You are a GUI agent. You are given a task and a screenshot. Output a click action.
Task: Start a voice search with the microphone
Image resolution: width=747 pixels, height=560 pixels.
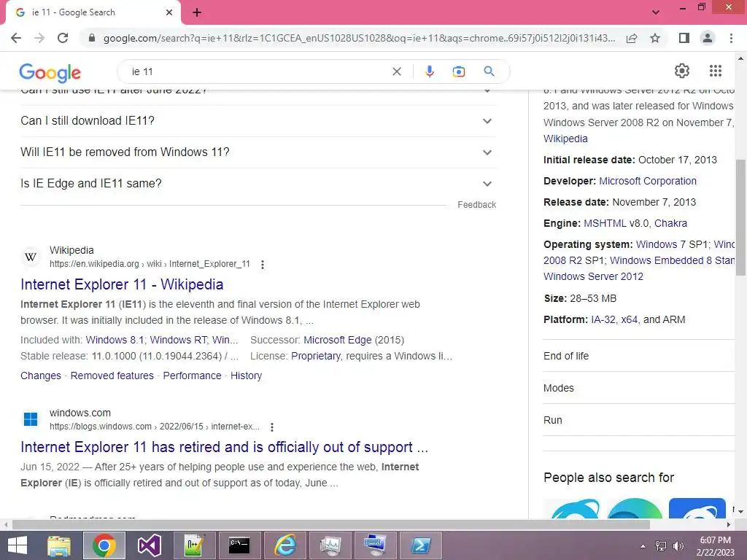point(429,71)
